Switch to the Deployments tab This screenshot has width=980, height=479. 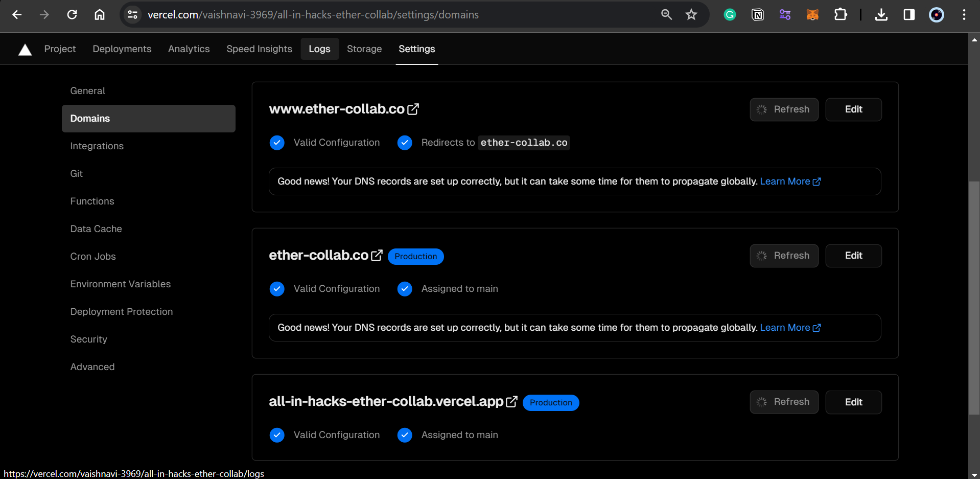(122, 49)
